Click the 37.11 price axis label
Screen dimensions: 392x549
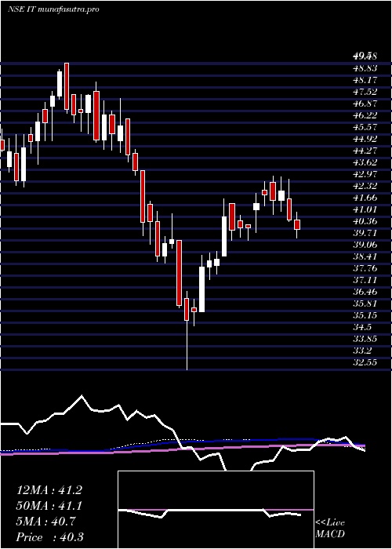(365, 280)
